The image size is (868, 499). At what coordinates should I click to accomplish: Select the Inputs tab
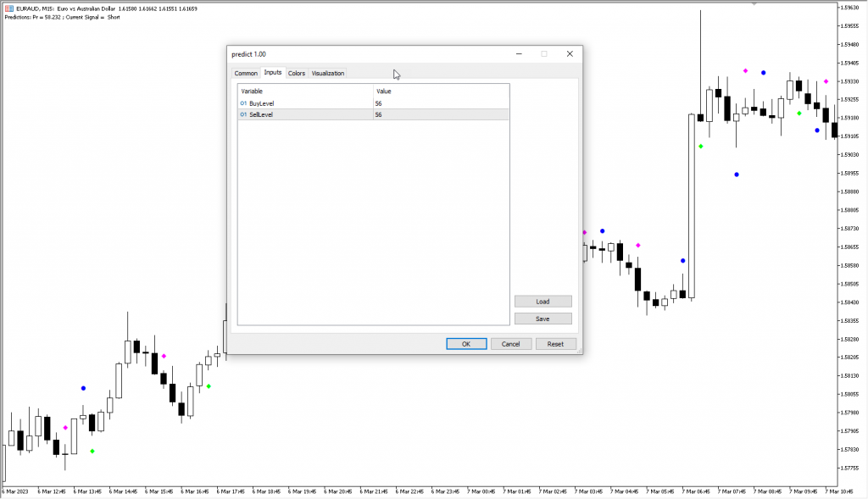273,73
